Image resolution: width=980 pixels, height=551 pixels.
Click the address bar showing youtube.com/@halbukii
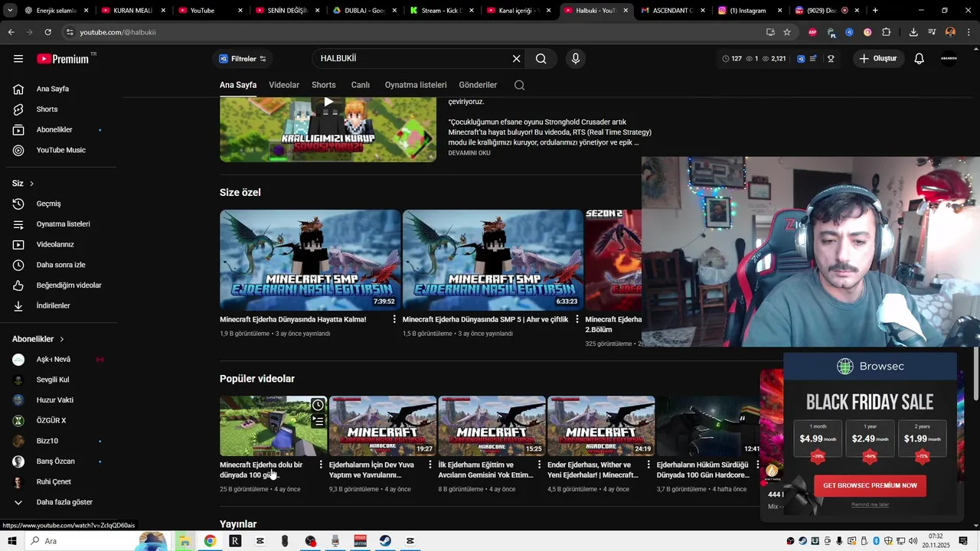(x=413, y=32)
